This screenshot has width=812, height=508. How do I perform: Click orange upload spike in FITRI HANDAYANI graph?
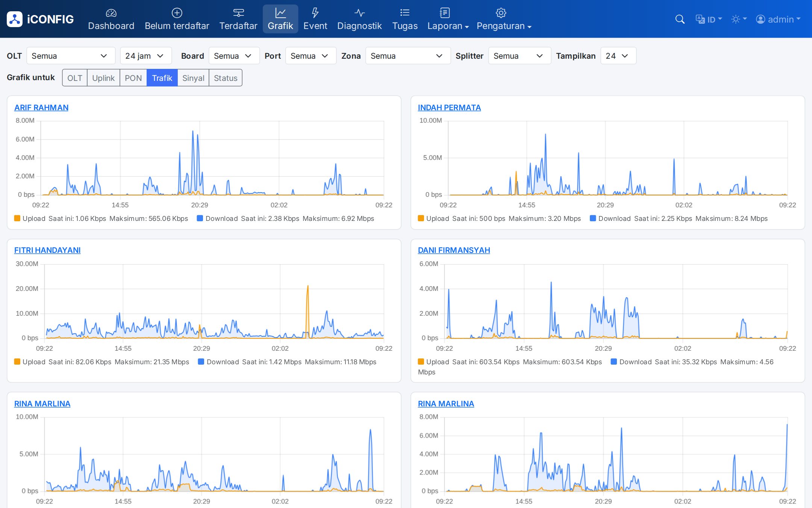(x=308, y=312)
